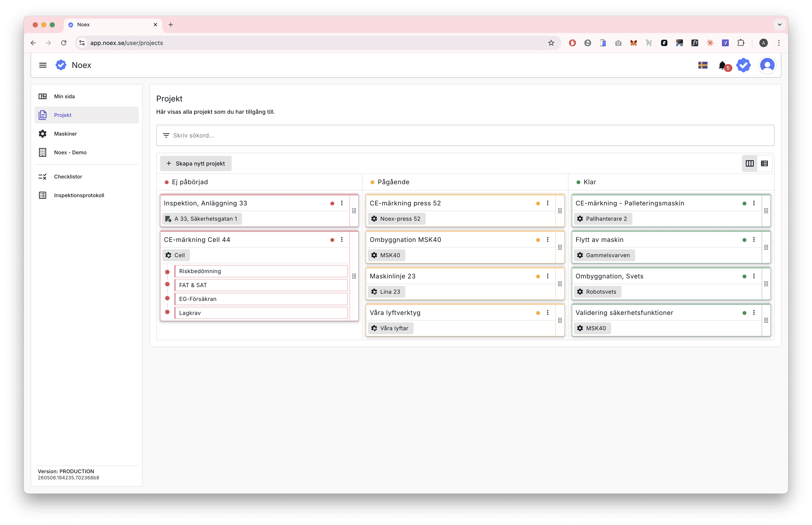Click drag handle on Ombyggnation, Svets card
The width and height of the screenshot is (812, 525).
[x=766, y=284]
